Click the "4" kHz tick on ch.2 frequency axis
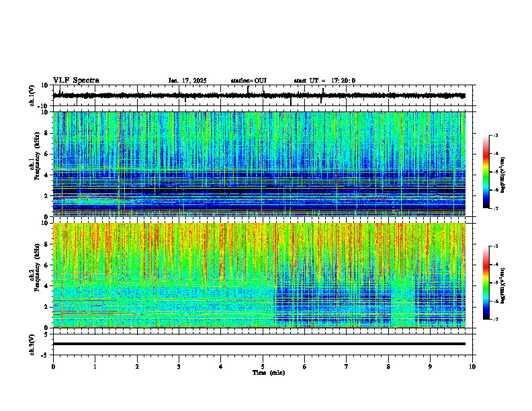 (47, 286)
